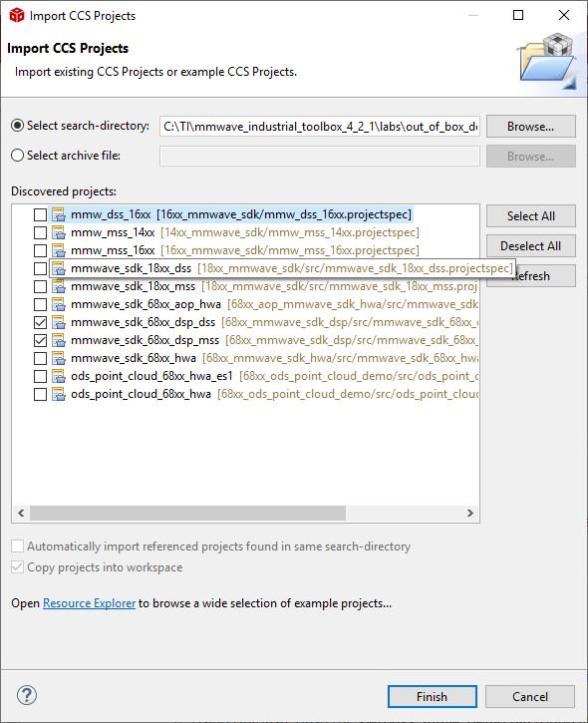Image resolution: width=588 pixels, height=723 pixels.
Task: Click the scroll left arrow of project list
Action: 21,513
